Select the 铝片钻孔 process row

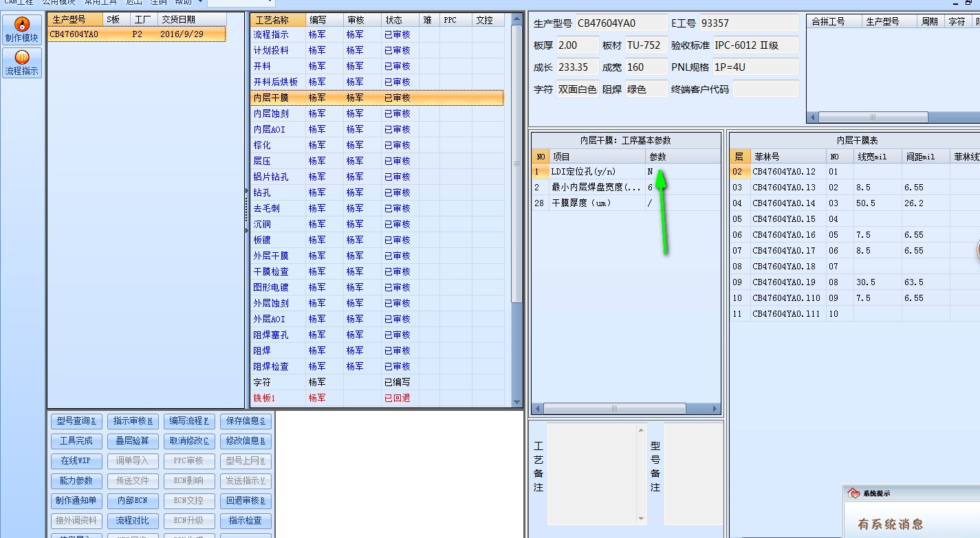coord(377,177)
